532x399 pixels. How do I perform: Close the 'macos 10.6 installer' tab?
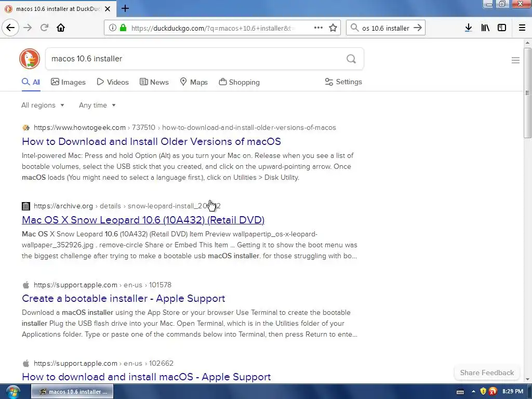pos(108,9)
